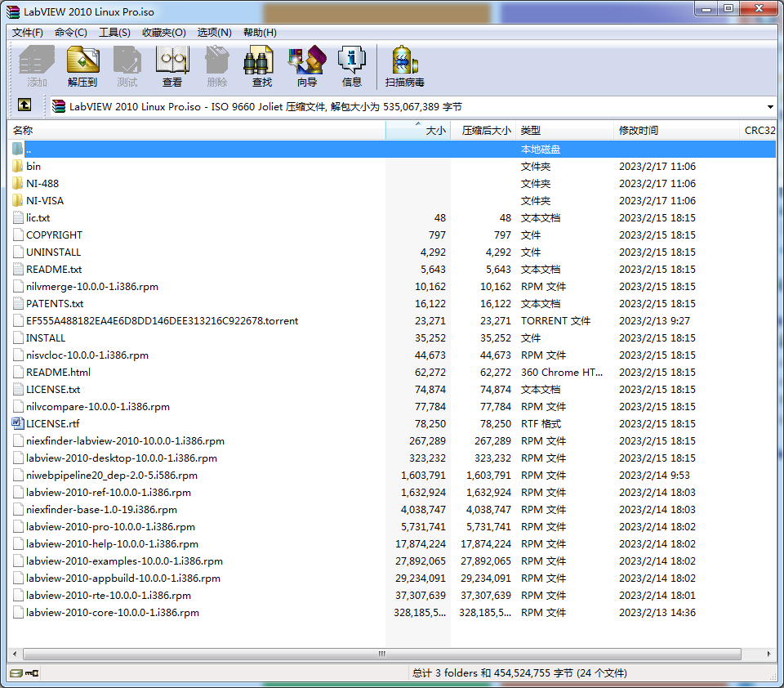The width and height of the screenshot is (784, 688).
Task: Select labview-2010-rte-10.0.0-1.i386.rpm file
Action: click(x=109, y=596)
